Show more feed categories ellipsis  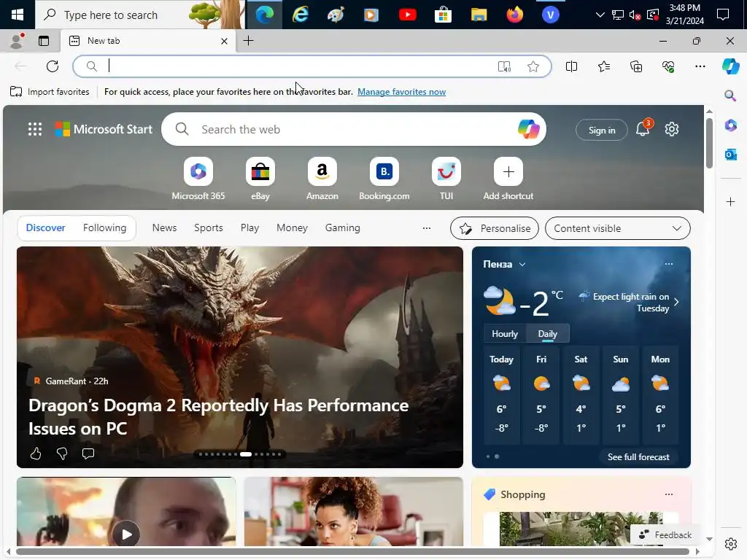point(426,228)
